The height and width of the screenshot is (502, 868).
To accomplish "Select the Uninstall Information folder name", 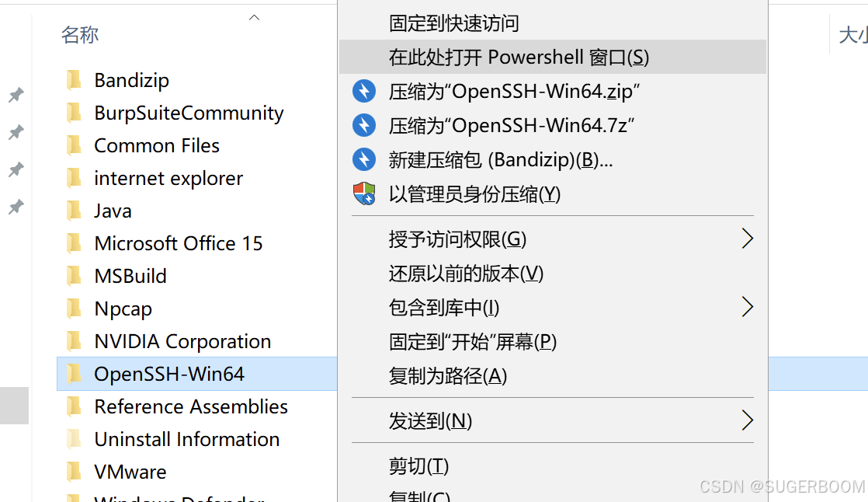I will pos(186,439).
